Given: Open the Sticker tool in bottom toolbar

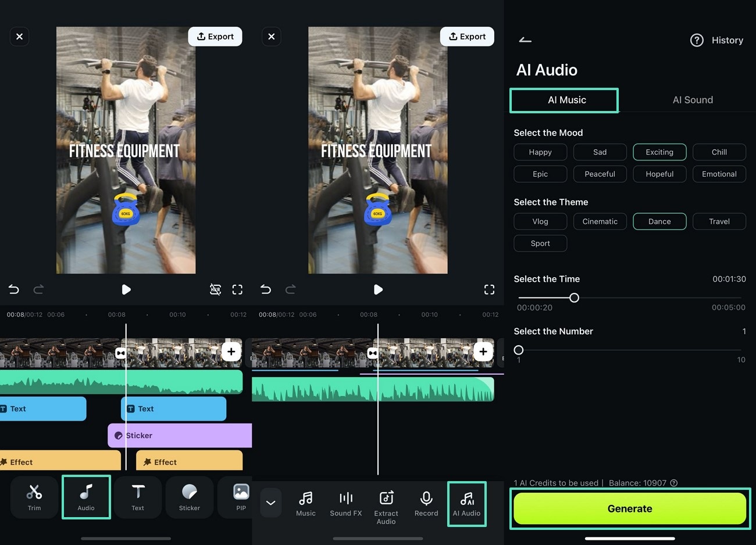Looking at the screenshot, I should click(190, 497).
